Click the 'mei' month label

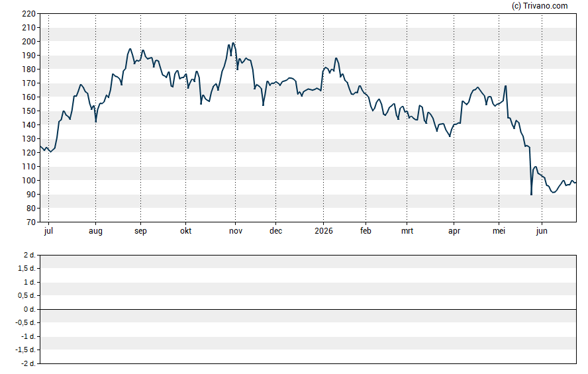pyautogui.click(x=499, y=231)
